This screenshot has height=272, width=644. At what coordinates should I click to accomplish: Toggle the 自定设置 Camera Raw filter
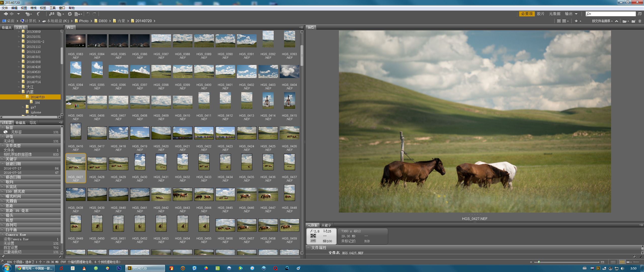pyautogui.click(x=30, y=248)
